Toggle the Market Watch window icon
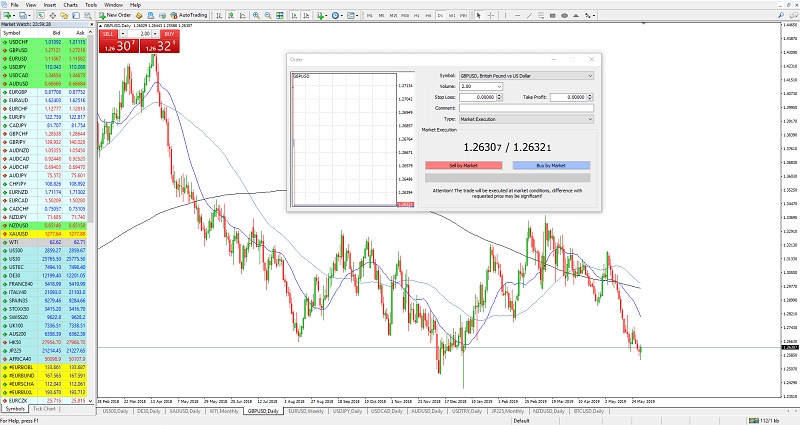This screenshot has height=425, width=800. point(40,15)
